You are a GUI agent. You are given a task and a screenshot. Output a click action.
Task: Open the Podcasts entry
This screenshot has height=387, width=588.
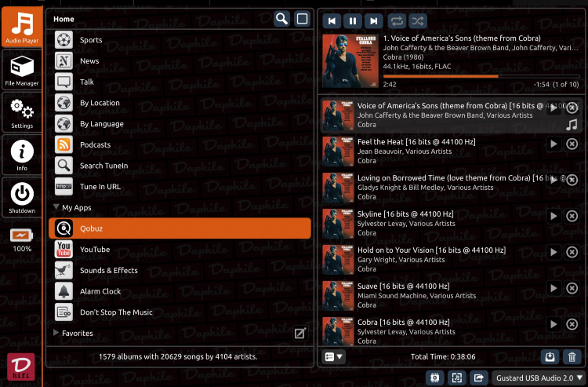(180, 145)
